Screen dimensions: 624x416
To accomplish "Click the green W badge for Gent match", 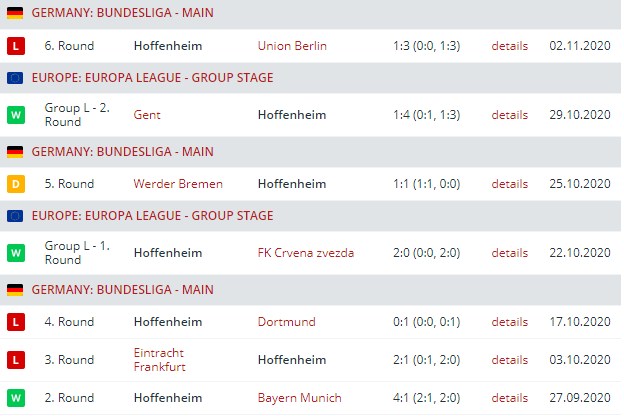I will (x=15, y=115).
